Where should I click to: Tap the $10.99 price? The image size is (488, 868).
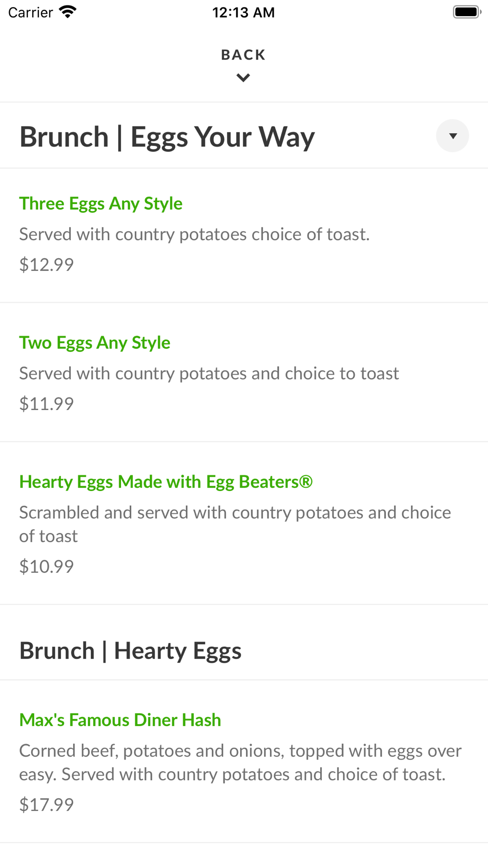(46, 566)
